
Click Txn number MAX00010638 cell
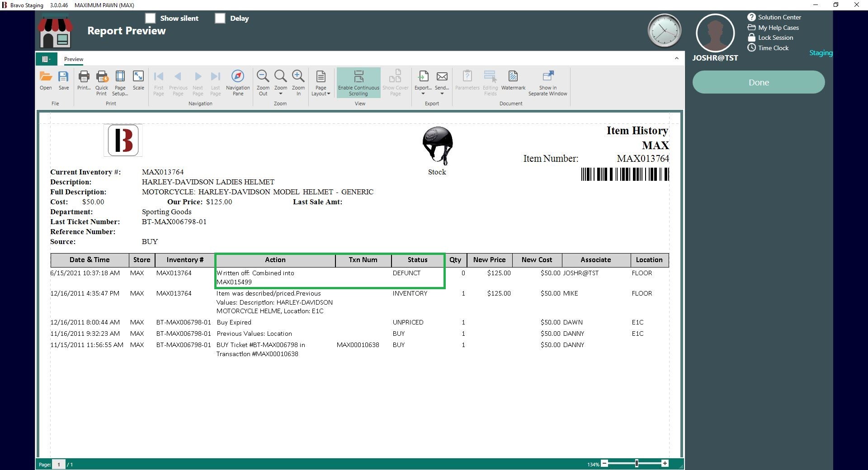(x=358, y=345)
